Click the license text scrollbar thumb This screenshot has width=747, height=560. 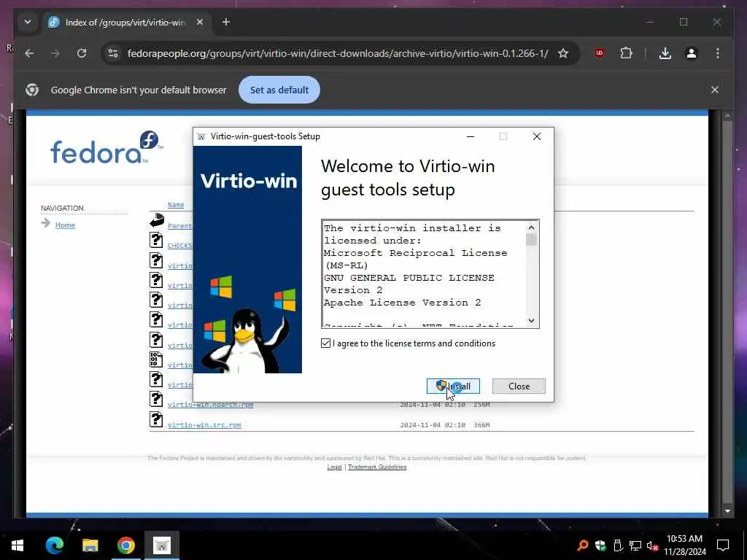[531, 239]
